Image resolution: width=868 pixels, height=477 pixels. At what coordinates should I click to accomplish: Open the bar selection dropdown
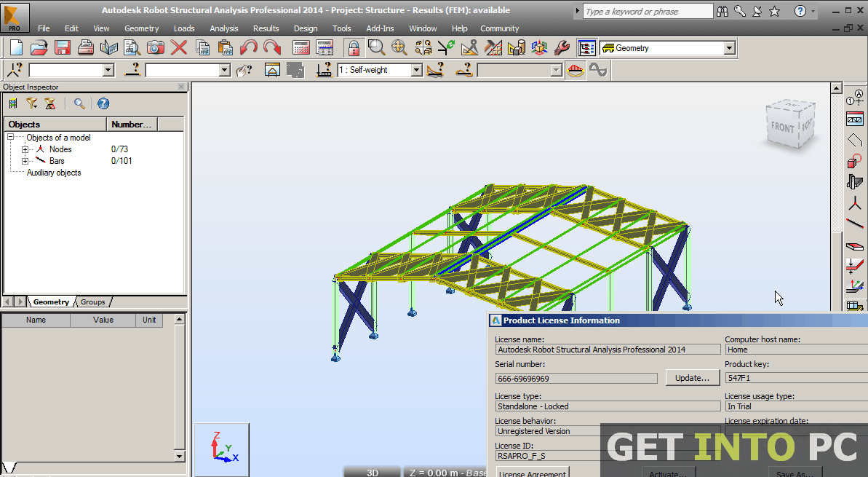click(x=224, y=71)
